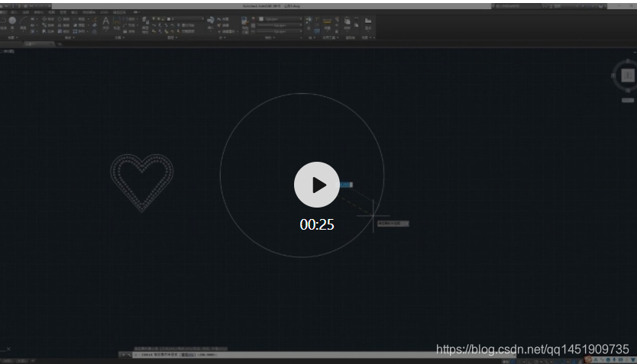Screen dimensions: 637x364
Task: Expand the Draw panel title
Action: click(x=12, y=37)
